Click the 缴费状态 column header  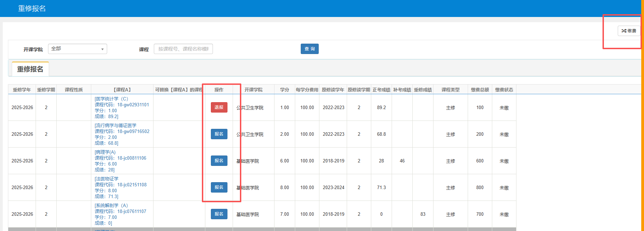click(x=504, y=90)
